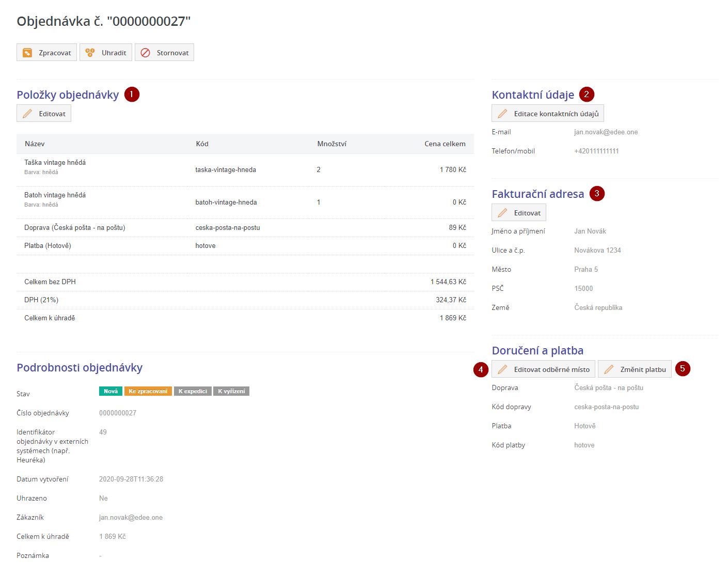
Task: Click the coins icon on Uhradit
Action: pyautogui.click(x=90, y=53)
